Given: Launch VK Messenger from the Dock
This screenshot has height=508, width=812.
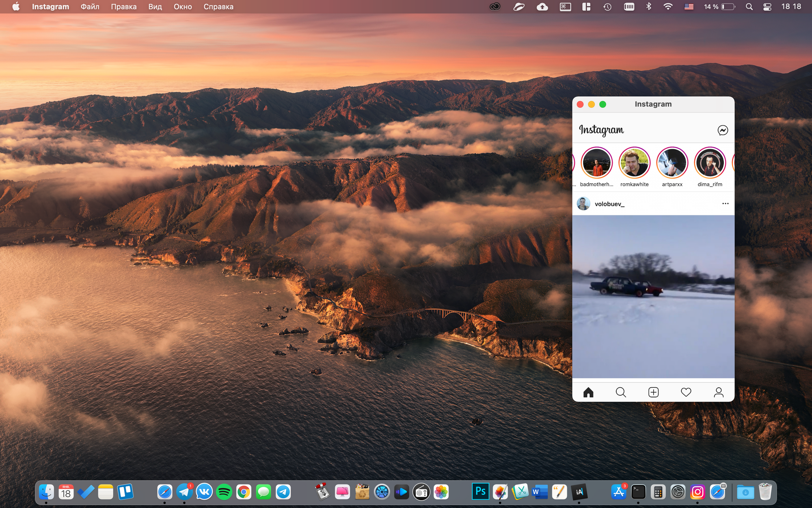Looking at the screenshot, I should [x=204, y=492].
